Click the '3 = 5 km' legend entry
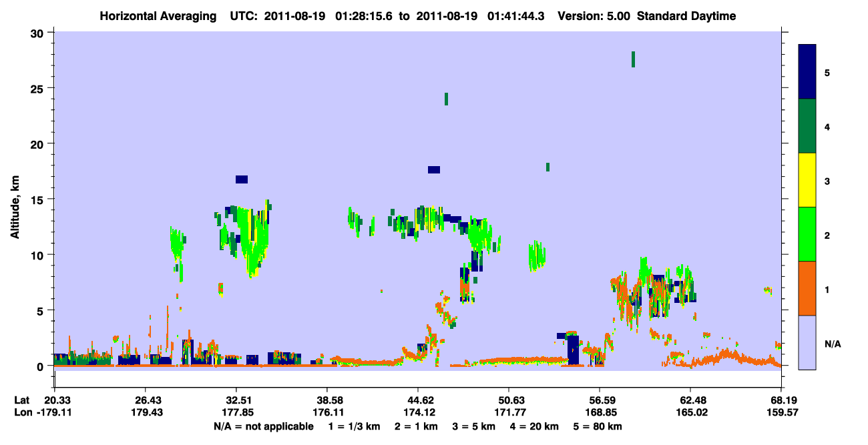This screenshot has width=868, height=445. 473,426
